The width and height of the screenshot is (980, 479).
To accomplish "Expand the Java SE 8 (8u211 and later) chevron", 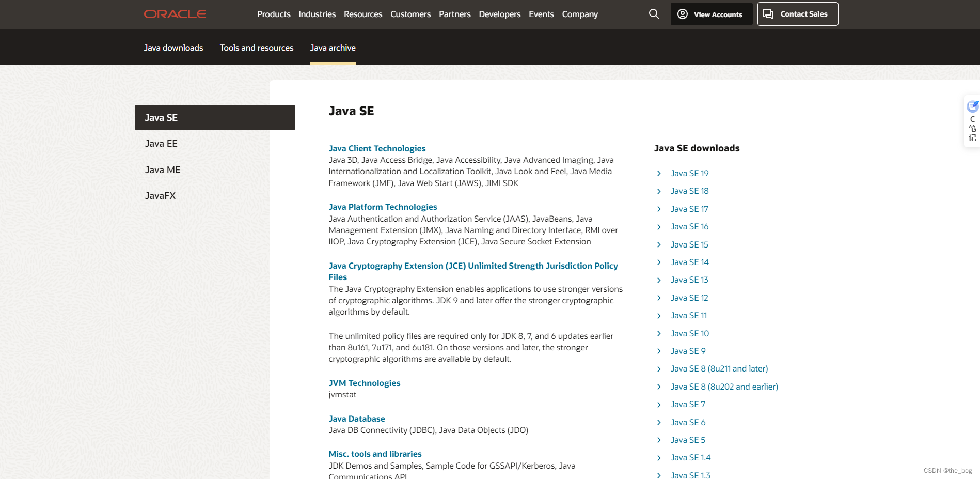I will tap(659, 369).
